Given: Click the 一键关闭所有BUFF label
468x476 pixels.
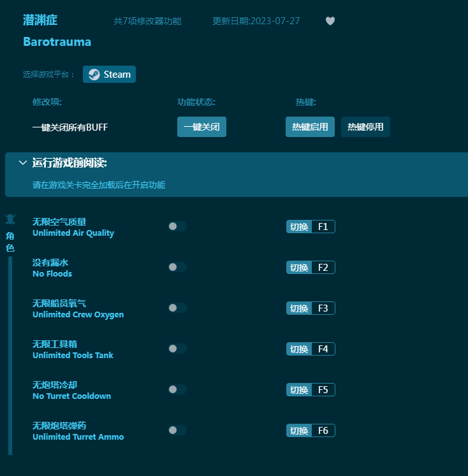Looking at the screenshot, I should point(70,127).
